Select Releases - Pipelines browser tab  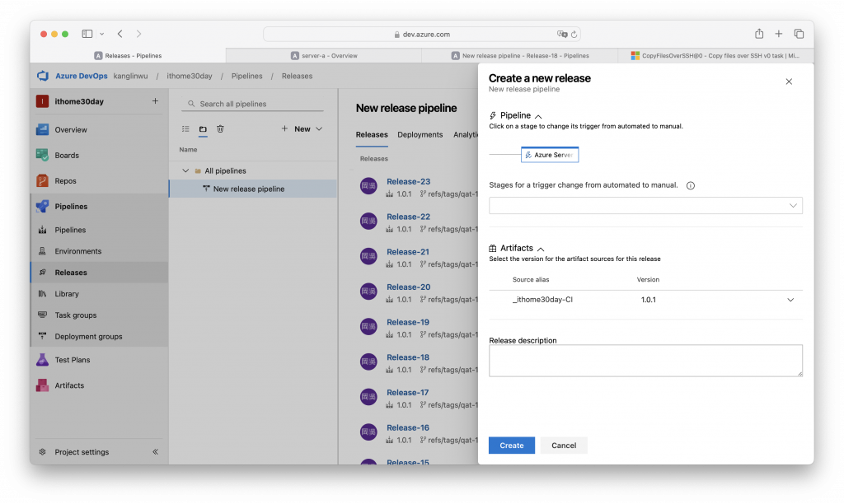(128, 55)
